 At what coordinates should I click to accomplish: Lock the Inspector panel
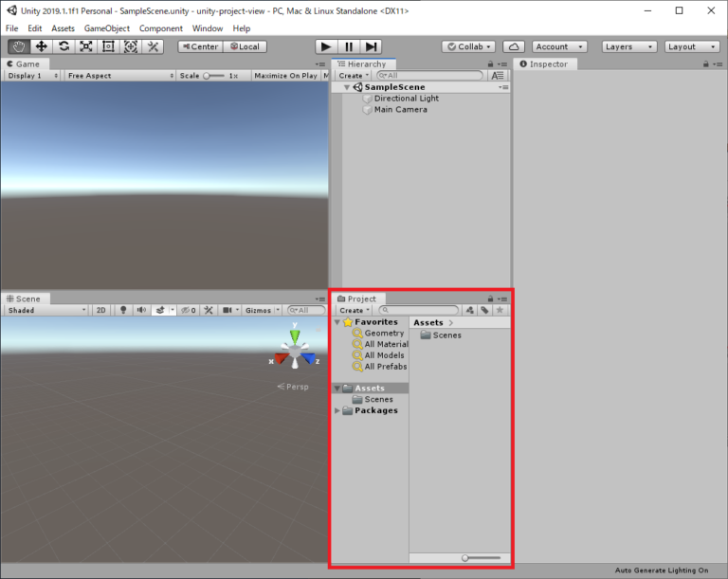point(705,63)
